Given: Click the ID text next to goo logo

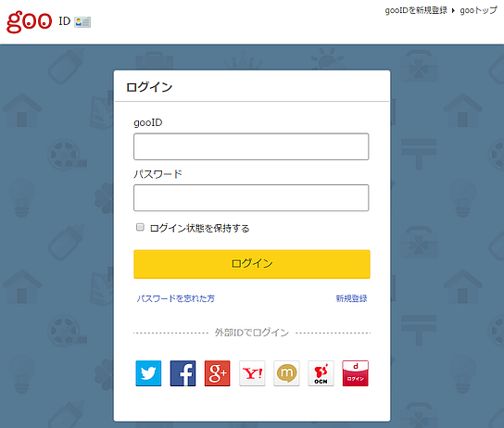Looking at the screenshot, I should pyautogui.click(x=64, y=21).
